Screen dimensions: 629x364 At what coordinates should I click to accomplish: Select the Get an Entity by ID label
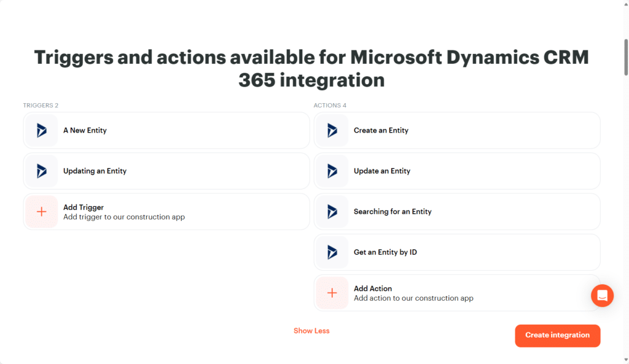(x=385, y=252)
